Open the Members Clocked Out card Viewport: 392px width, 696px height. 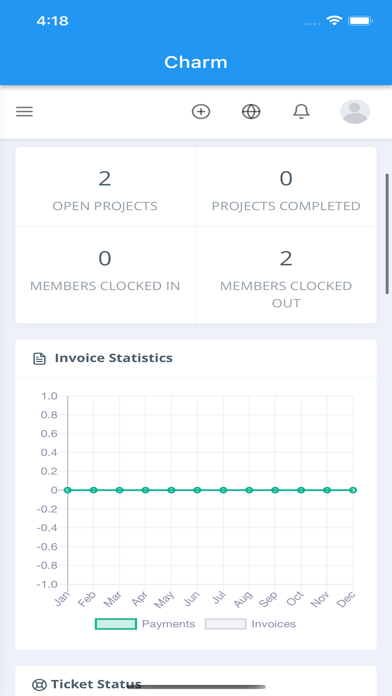tap(286, 275)
